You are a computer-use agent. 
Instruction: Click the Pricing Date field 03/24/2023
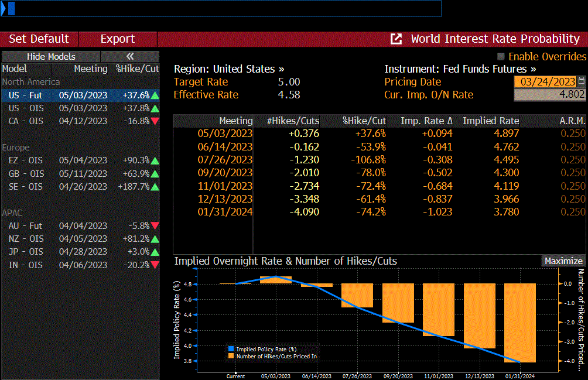coord(546,81)
